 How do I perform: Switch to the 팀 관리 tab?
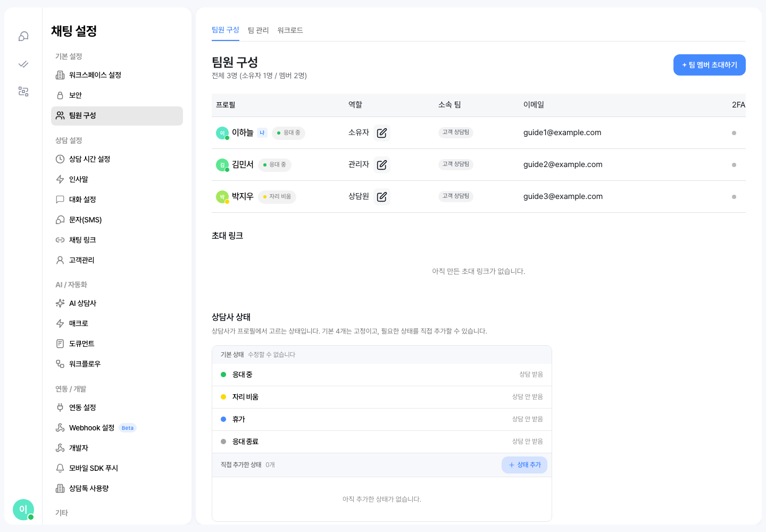258,30
